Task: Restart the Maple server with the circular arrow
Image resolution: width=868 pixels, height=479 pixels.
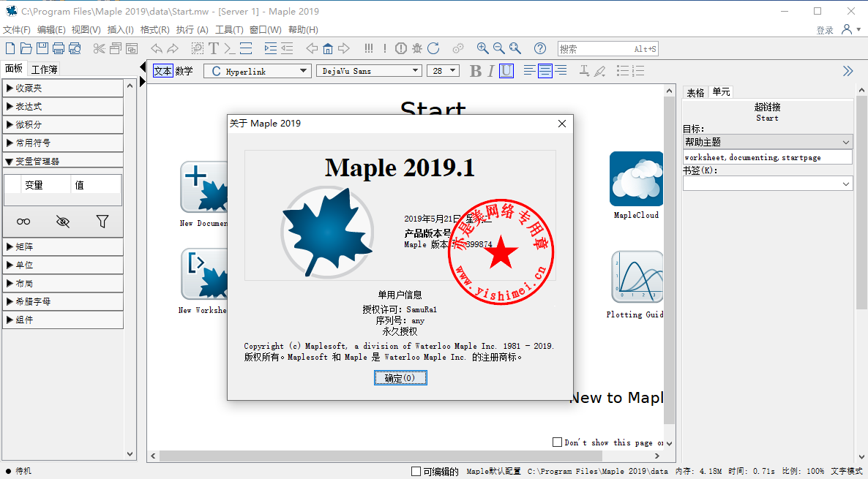Action: tap(433, 49)
